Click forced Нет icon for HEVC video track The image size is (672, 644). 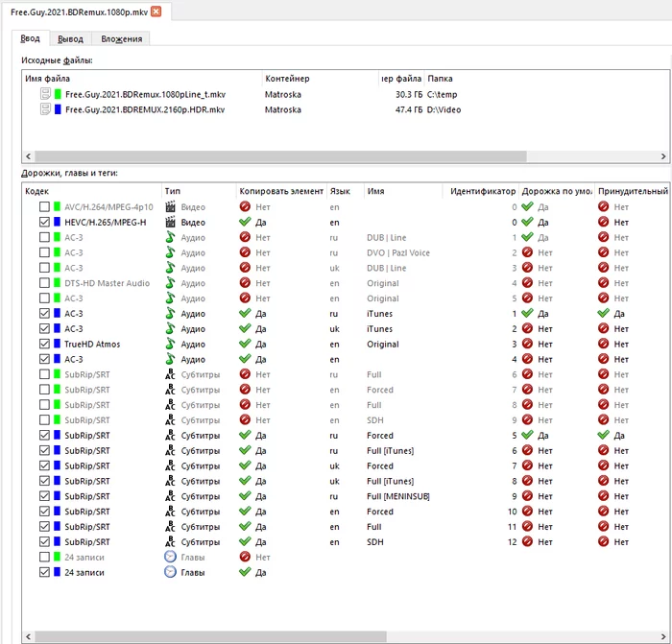pyautogui.click(x=604, y=222)
